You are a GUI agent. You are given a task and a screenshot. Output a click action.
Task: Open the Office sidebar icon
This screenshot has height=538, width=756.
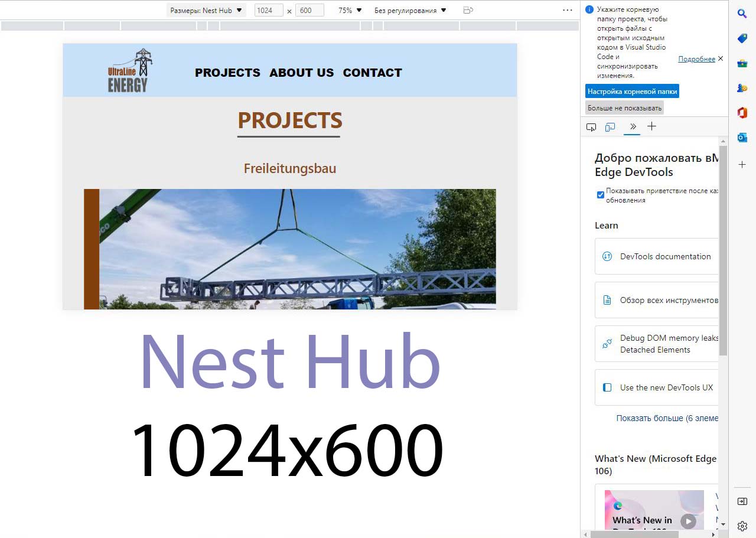click(742, 113)
